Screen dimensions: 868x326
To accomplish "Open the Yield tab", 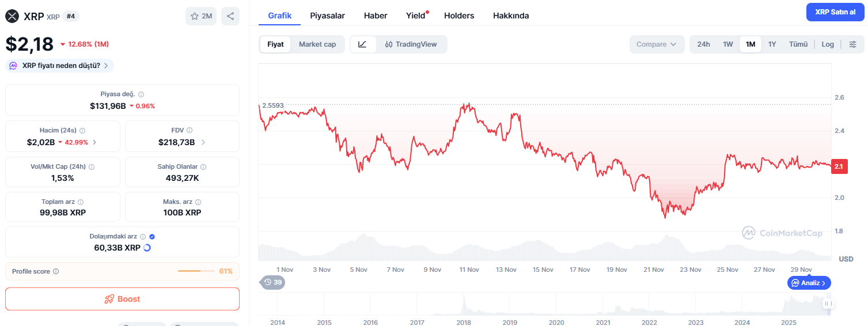I will 416,16.
